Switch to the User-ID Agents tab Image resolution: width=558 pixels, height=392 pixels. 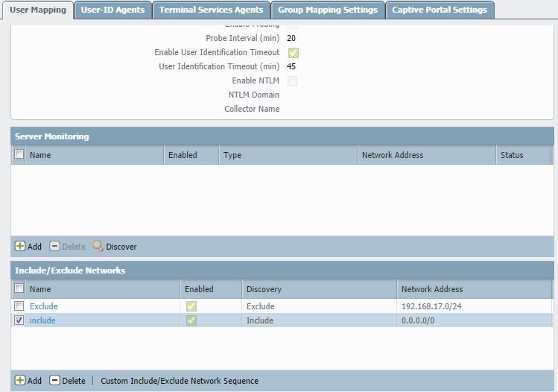[112, 10]
